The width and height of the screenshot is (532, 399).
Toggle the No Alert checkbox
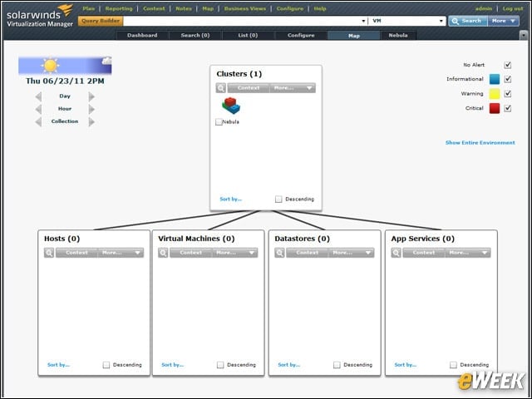click(508, 65)
